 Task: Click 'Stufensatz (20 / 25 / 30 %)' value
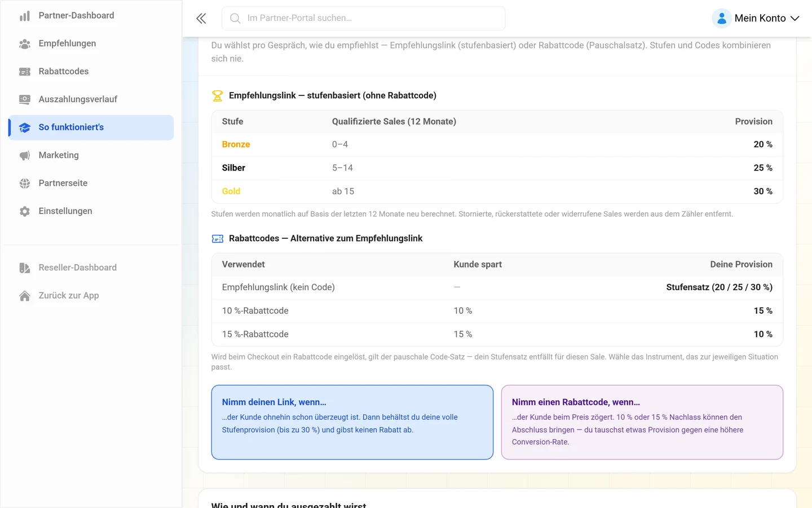[719, 287]
